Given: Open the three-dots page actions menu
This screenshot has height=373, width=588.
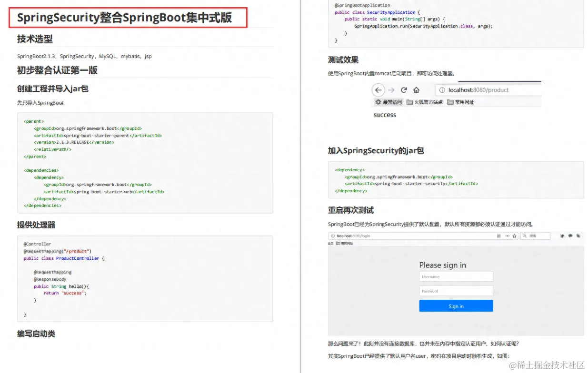Looking at the screenshot, I should (507, 236).
